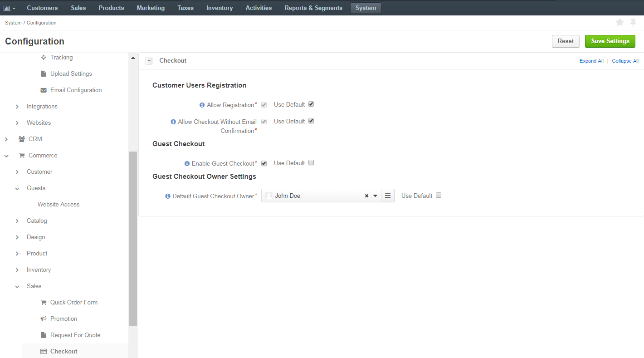Click info icon beside Default Guest Checkout Owner
Image resolution: width=644 pixels, height=358 pixels.
pos(168,196)
